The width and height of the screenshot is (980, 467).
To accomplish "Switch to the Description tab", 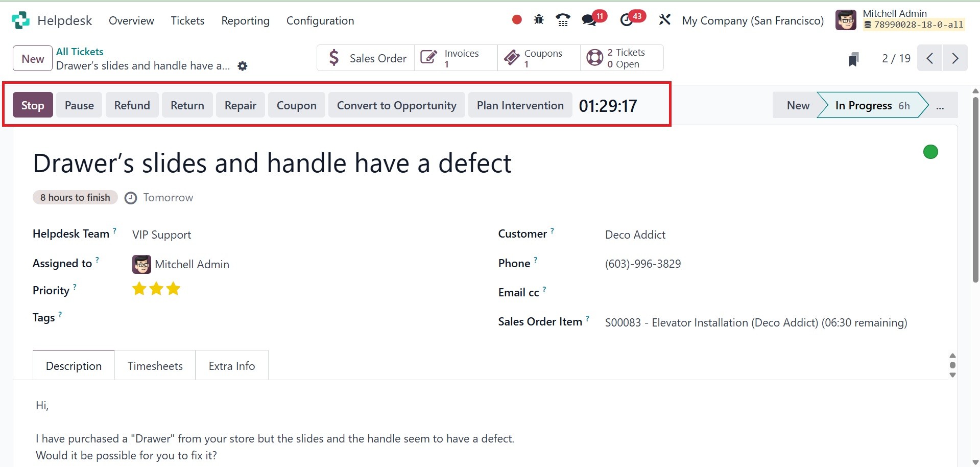I will (x=74, y=365).
